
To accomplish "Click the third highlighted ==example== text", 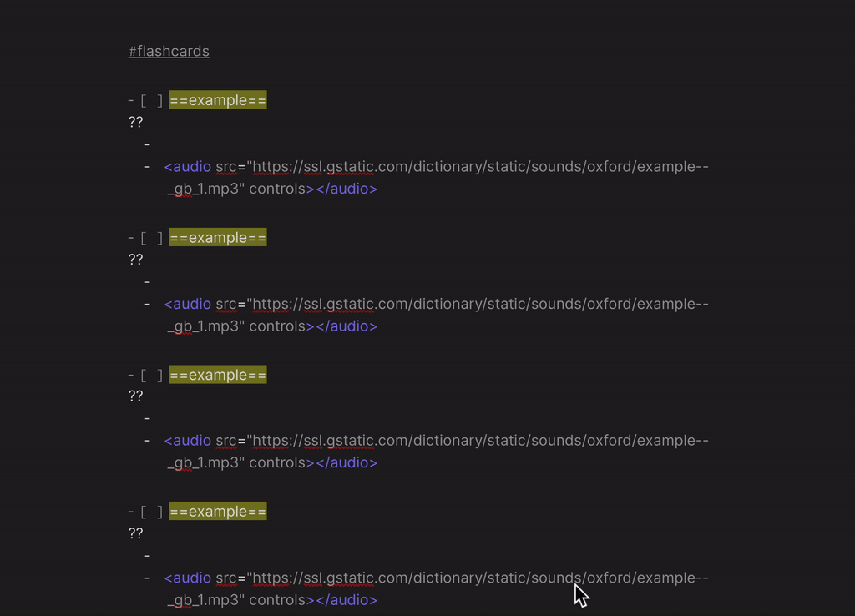I will 218,375.
